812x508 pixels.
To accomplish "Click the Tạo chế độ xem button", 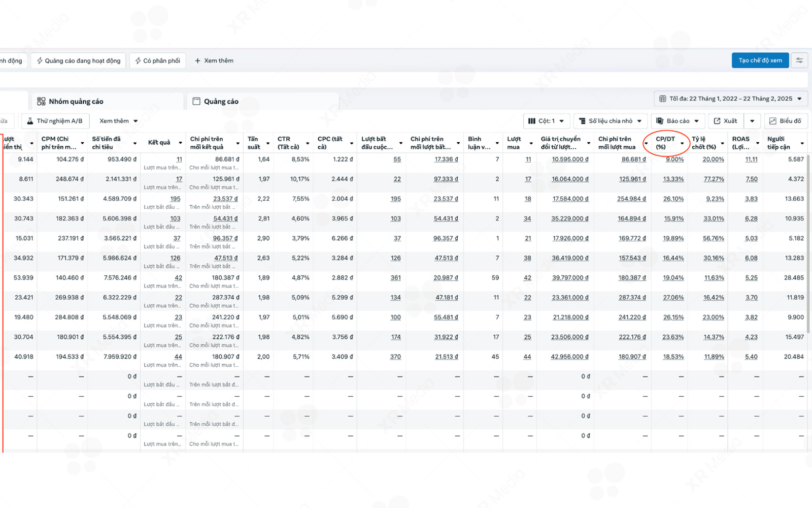I will point(760,60).
